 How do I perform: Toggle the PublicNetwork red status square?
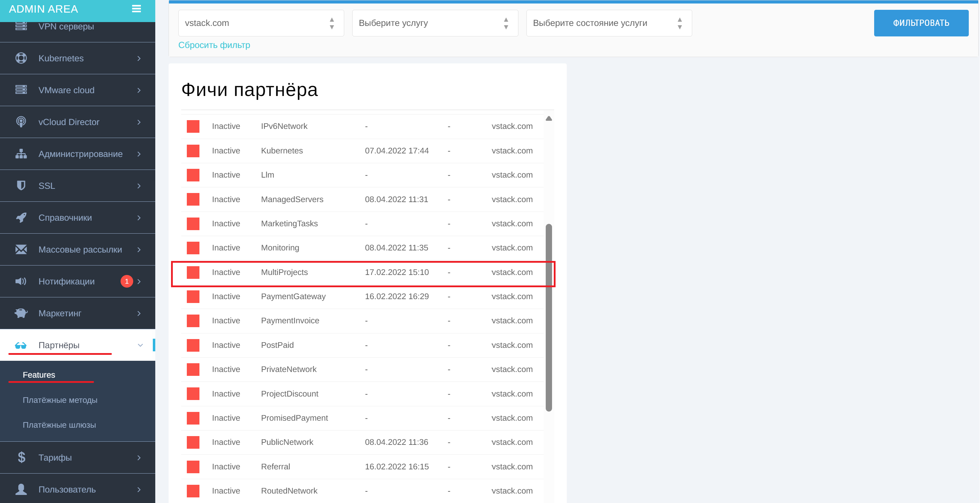pos(193,442)
